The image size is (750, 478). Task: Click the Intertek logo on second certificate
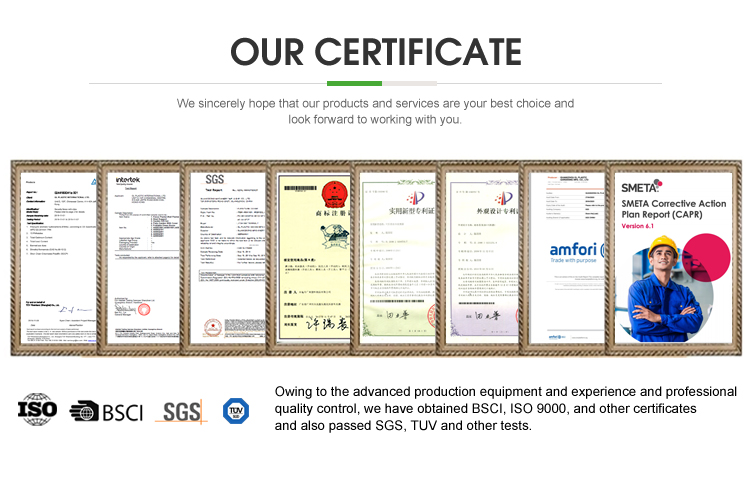(131, 179)
